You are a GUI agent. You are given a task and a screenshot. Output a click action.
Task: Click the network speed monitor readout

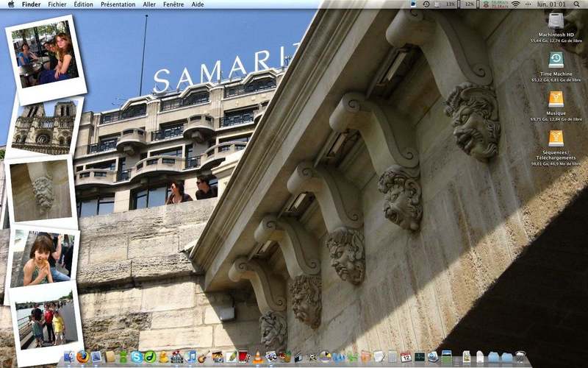(495, 4)
